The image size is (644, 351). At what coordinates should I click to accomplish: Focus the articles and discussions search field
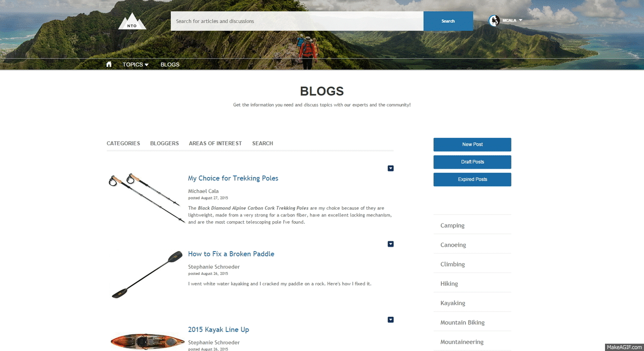(297, 21)
